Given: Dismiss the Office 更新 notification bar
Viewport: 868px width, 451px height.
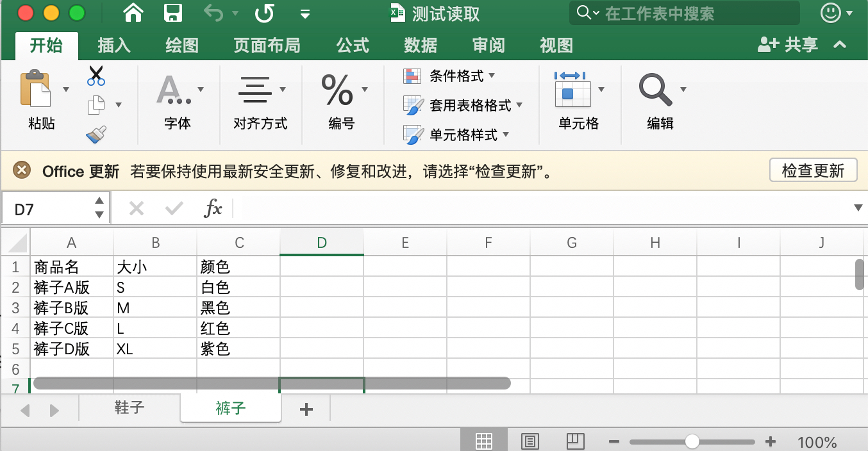Looking at the screenshot, I should coord(22,170).
